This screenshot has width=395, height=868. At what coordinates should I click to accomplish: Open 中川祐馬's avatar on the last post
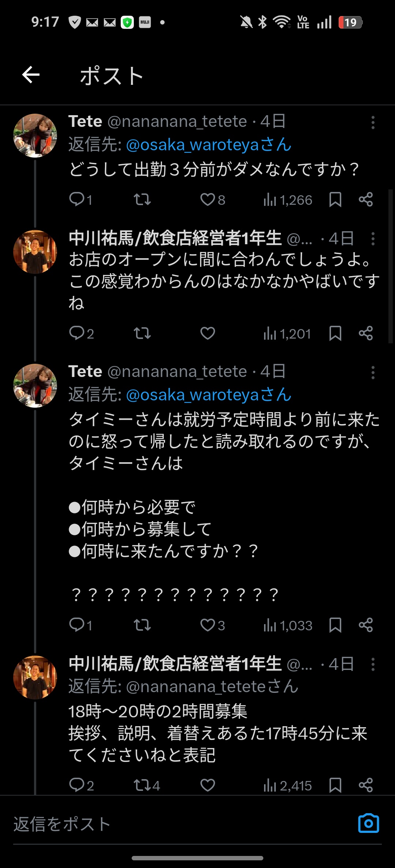point(35,678)
